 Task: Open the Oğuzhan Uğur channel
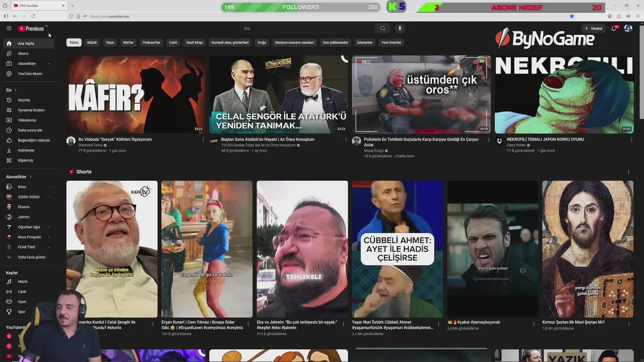(28, 227)
